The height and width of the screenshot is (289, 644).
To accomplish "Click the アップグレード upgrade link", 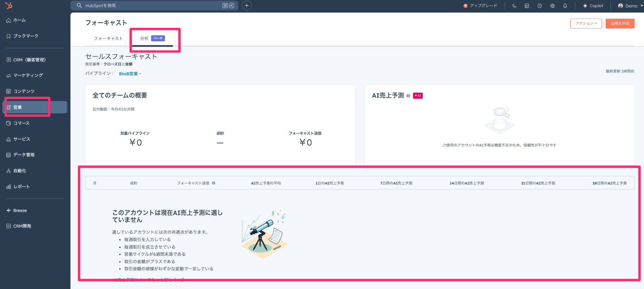I will (480, 6).
